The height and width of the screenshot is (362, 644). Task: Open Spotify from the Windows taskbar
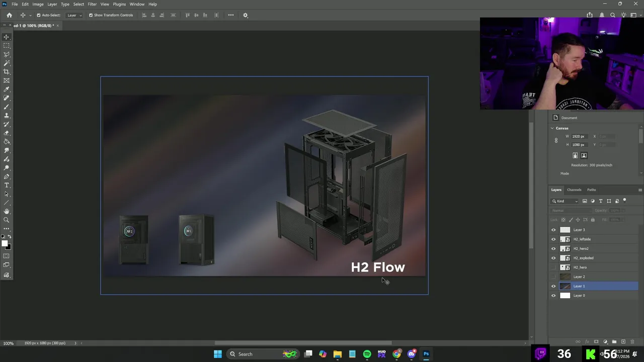pyautogui.click(x=367, y=354)
